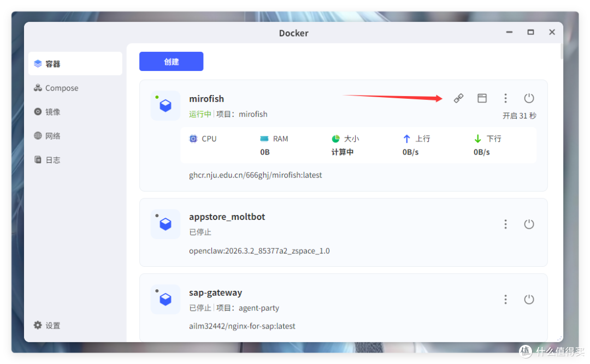Image resolution: width=590 pixels, height=364 pixels.
Task: Click the 容器 layers icon
Action: point(38,63)
